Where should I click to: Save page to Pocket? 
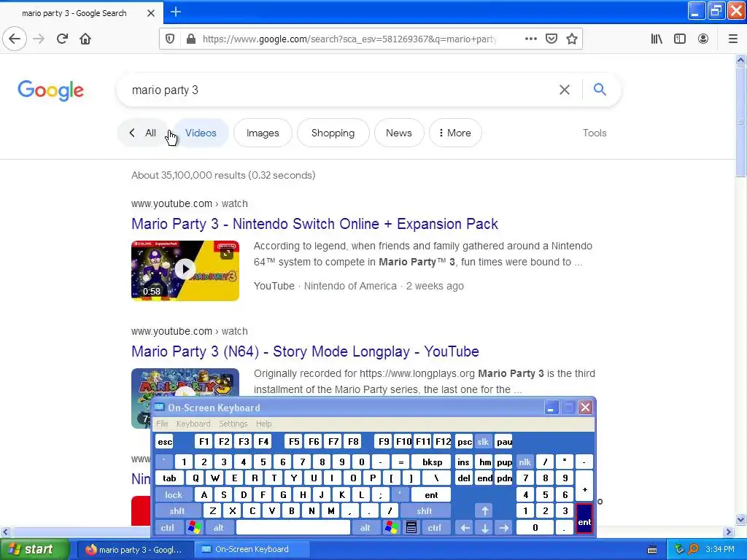coord(551,39)
